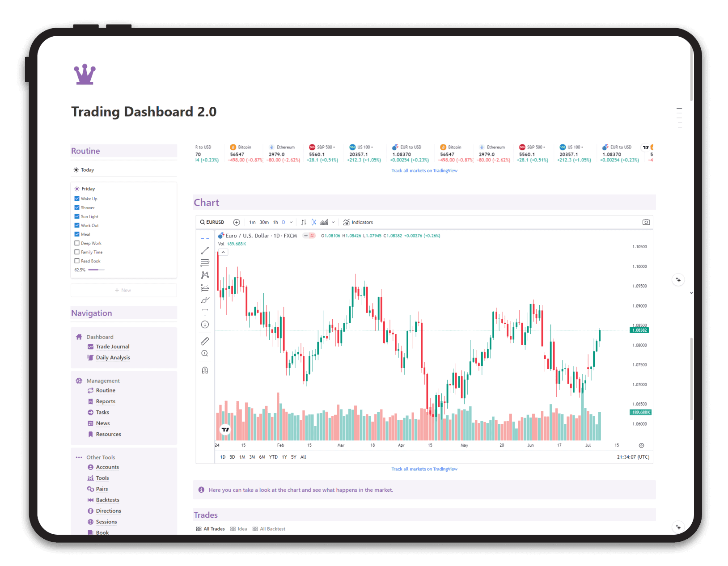
Task: Uncheck the Wake Up checkbox
Action: click(77, 199)
